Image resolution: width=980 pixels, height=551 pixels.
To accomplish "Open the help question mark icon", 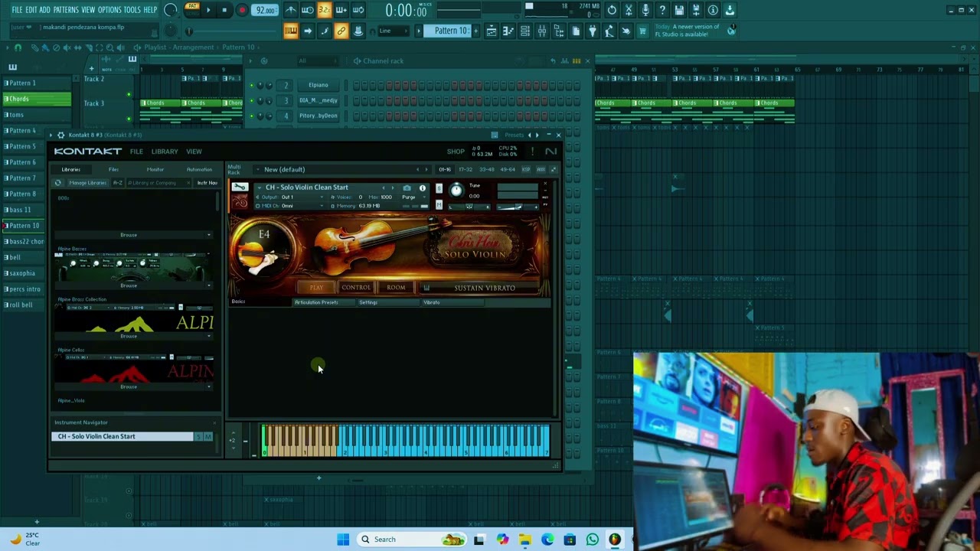I will [662, 10].
